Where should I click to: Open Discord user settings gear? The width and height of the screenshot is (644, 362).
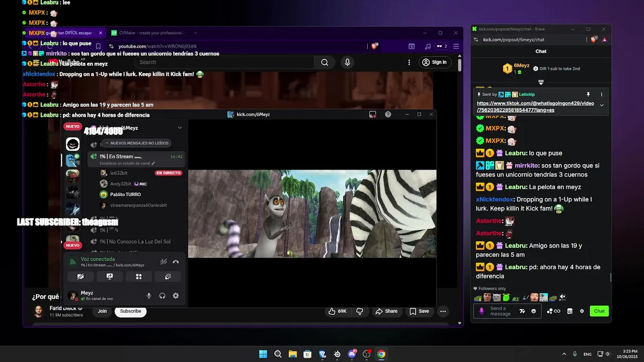[176, 296]
